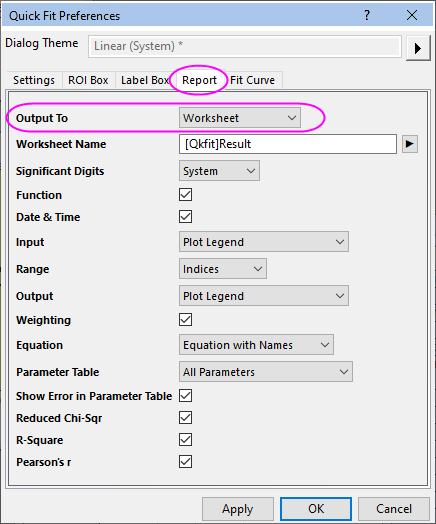This screenshot has height=524, width=436.
Task: Expand the Significant Digits dropdown
Action: pos(219,171)
